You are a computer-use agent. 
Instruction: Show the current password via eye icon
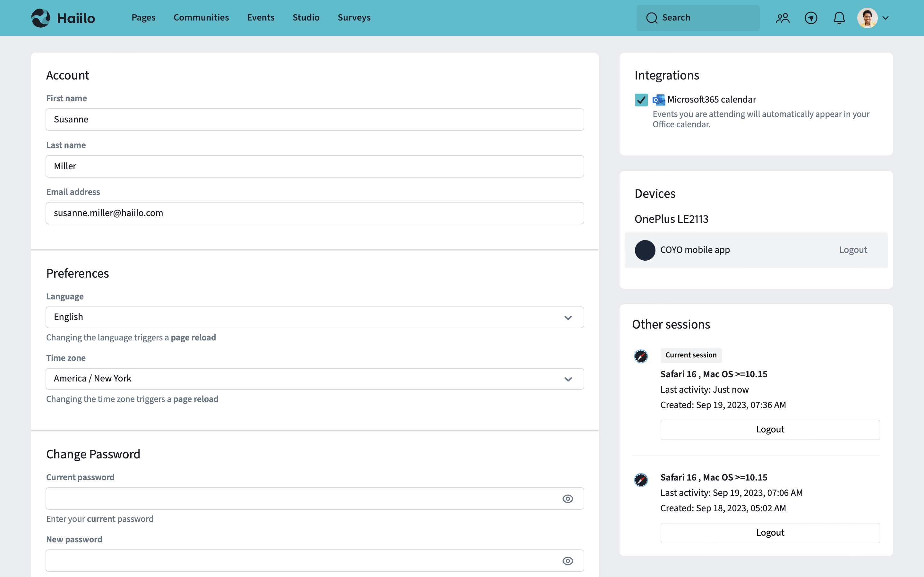568,499
